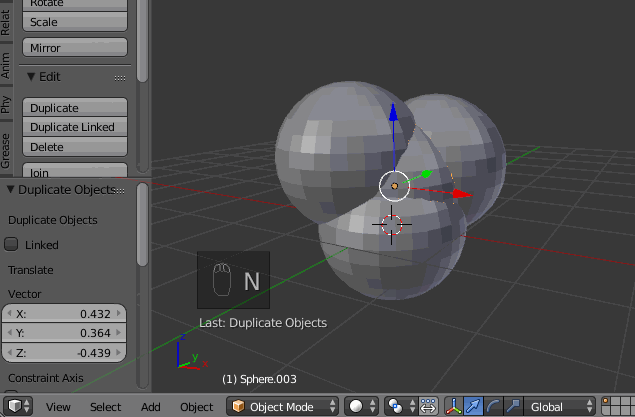The width and height of the screenshot is (635, 417).
Task: Select the translate manipulator arrow icon
Action: click(473, 406)
